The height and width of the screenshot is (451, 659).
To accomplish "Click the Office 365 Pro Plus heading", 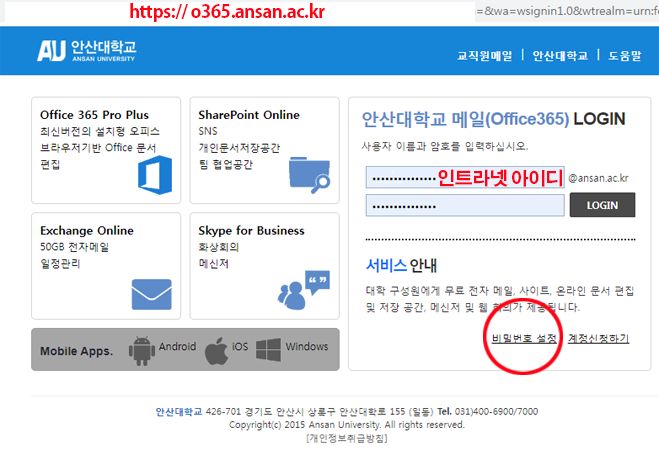I will tap(95, 115).
